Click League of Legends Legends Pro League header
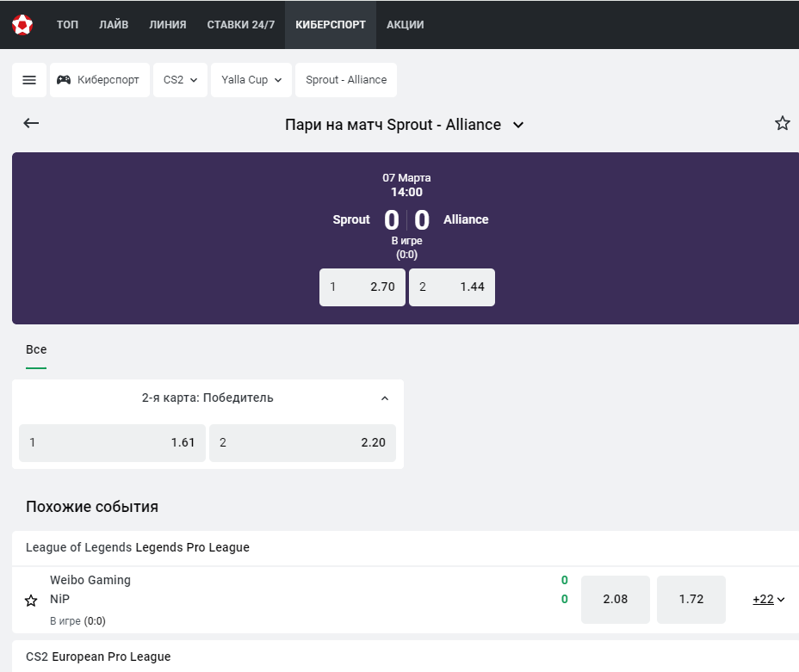The height and width of the screenshot is (672, 799). pos(138,547)
